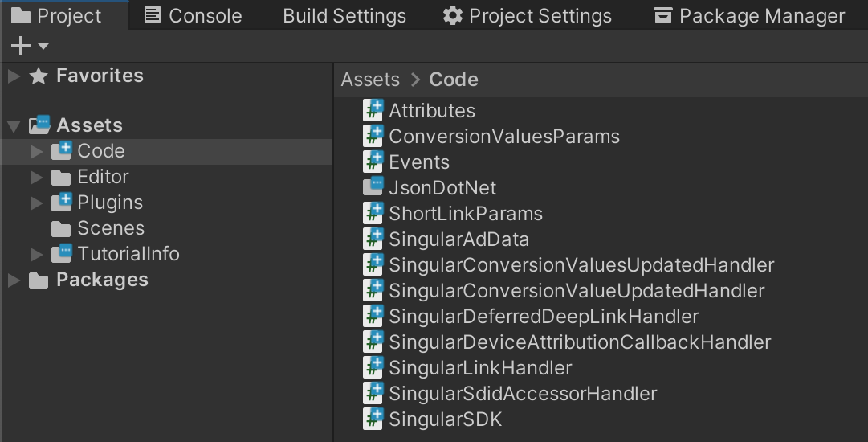Select the JsonDotNet folder name
This screenshot has width=868, height=442.
pos(442,188)
